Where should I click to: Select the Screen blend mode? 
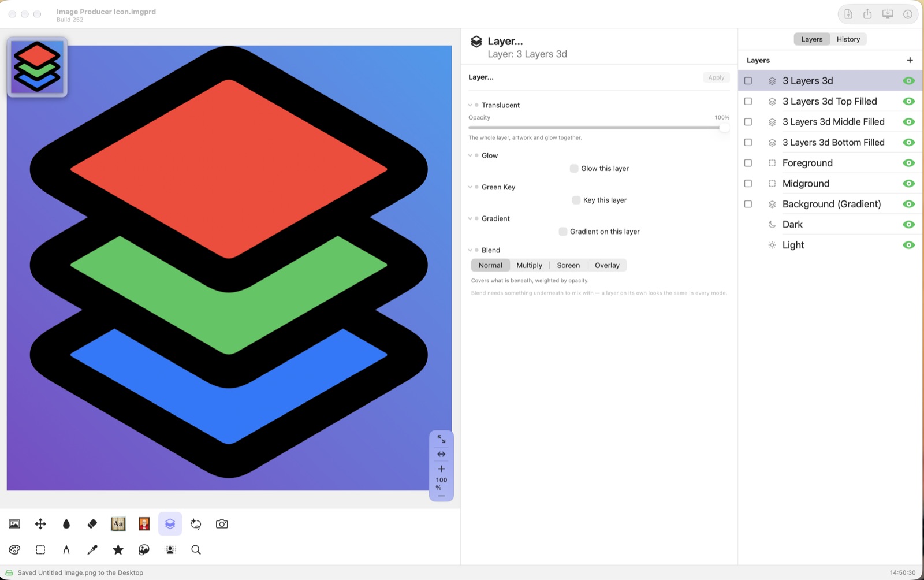[x=568, y=265]
